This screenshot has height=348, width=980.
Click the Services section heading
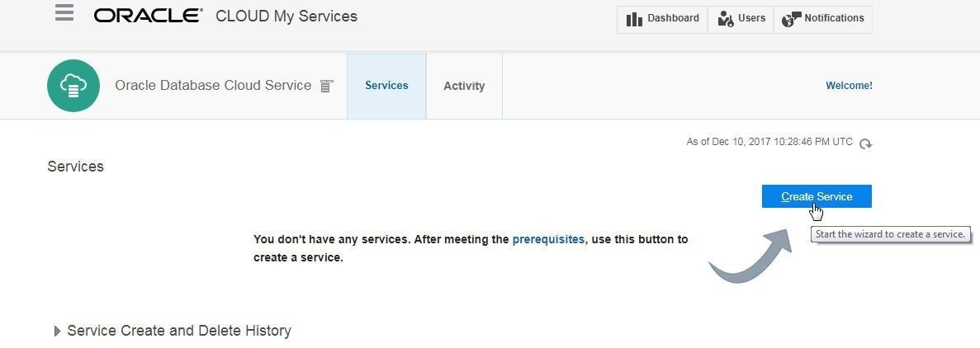click(76, 167)
